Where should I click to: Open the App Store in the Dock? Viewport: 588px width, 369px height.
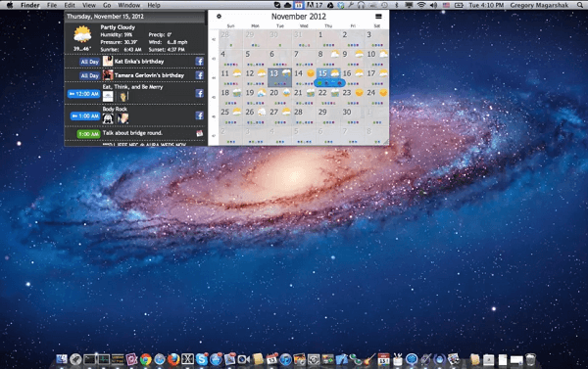coord(216,359)
